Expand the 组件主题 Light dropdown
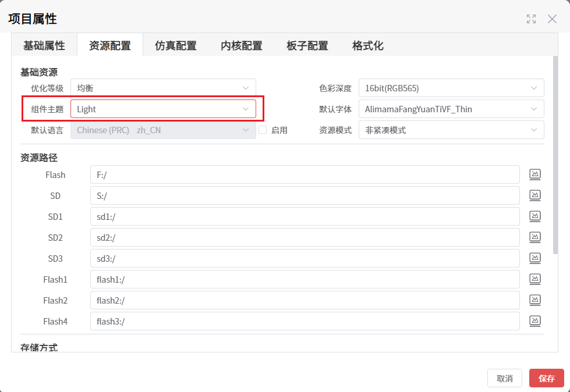 click(163, 109)
